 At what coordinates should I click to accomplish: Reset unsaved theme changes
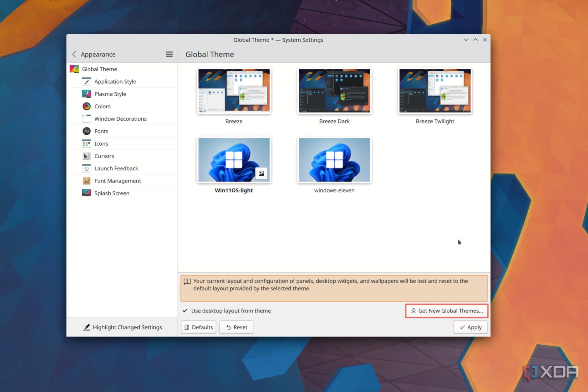(236, 327)
